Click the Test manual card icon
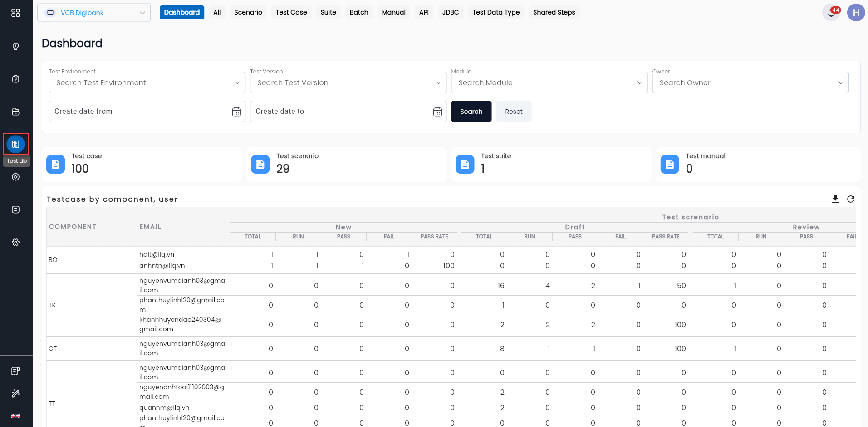Image resolution: width=868 pixels, height=427 pixels. pyautogui.click(x=670, y=164)
